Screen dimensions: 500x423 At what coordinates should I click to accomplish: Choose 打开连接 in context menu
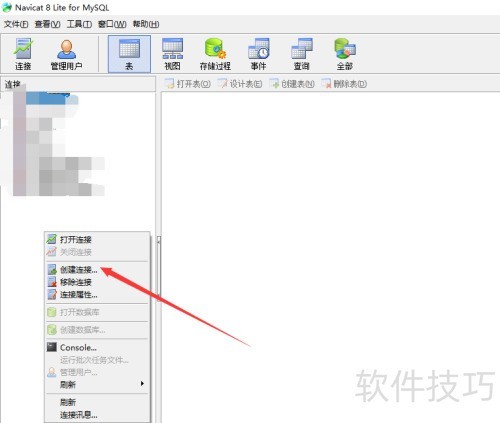(x=97, y=239)
